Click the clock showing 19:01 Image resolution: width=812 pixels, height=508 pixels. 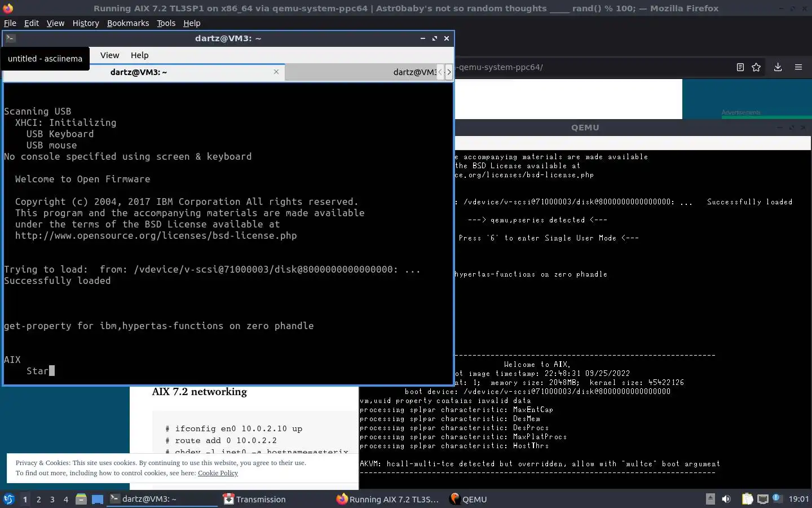click(798, 499)
